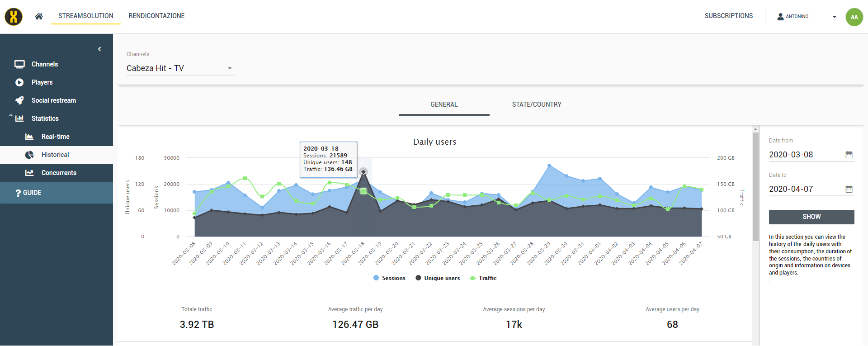The width and height of the screenshot is (868, 346).
Task: Click the Statistics bar chart icon
Action: click(x=19, y=118)
